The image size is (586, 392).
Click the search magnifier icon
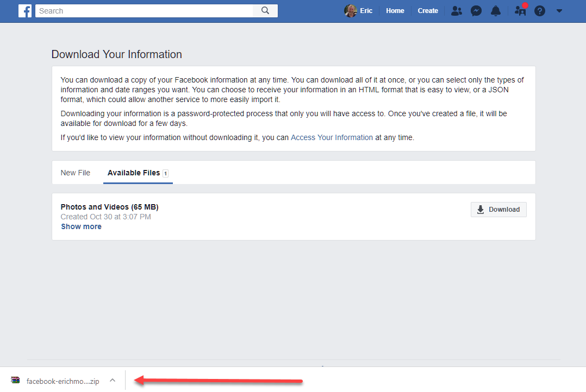(265, 10)
